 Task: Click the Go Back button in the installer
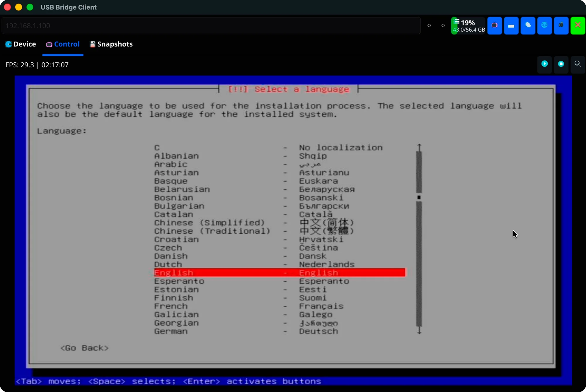point(84,348)
